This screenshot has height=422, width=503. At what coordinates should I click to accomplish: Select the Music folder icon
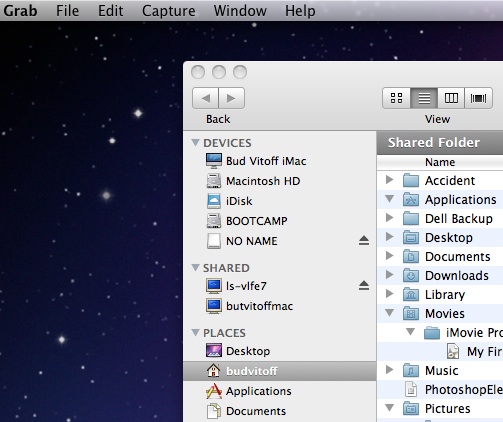411,370
